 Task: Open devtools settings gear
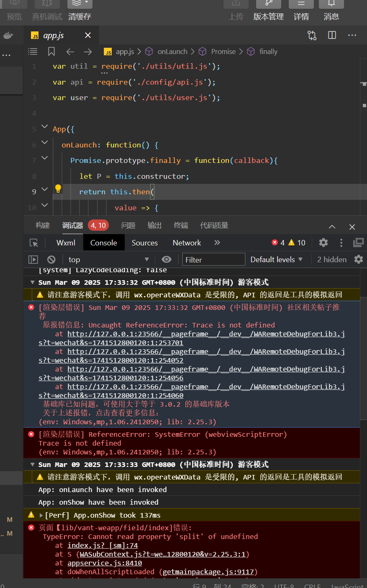click(x=323, y=242)
